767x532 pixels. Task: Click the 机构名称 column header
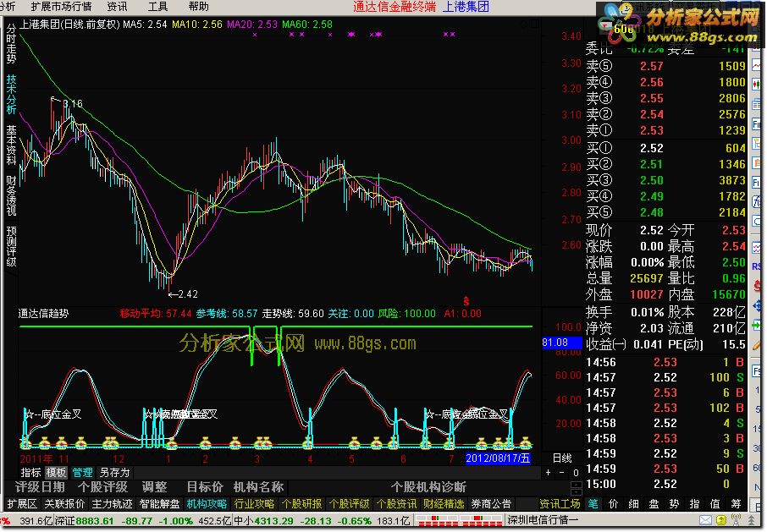[x=258, y=487]
